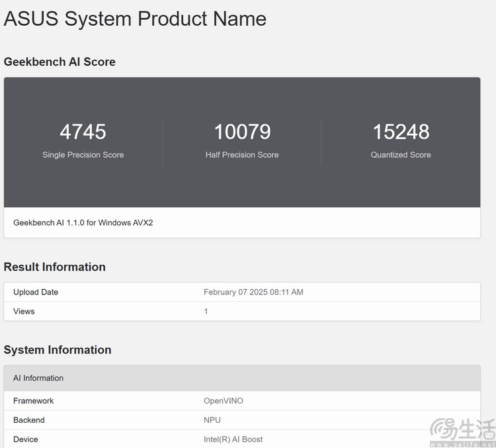The image size is (496, 448).
Task: Click the Quantized Score label
Action: 401,155
